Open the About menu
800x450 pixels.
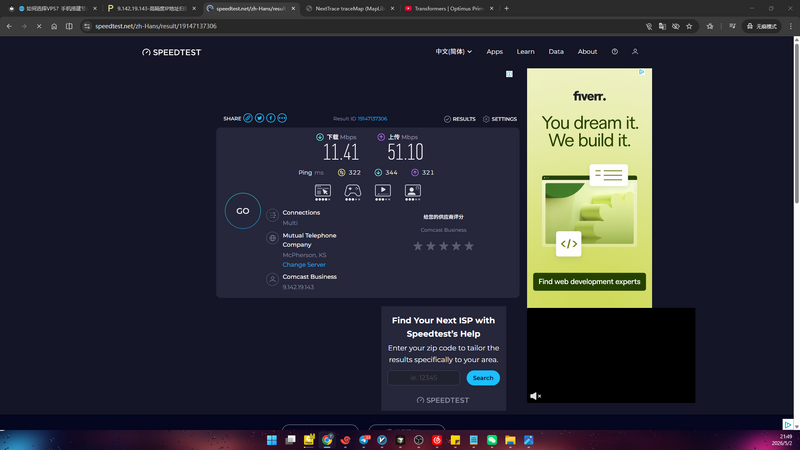point(587,52)
